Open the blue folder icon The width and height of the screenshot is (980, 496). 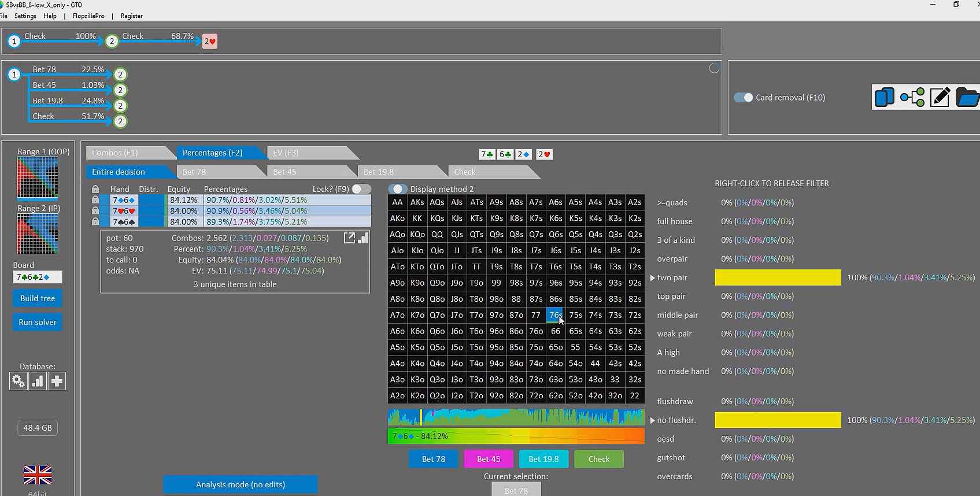pos(967,97)
